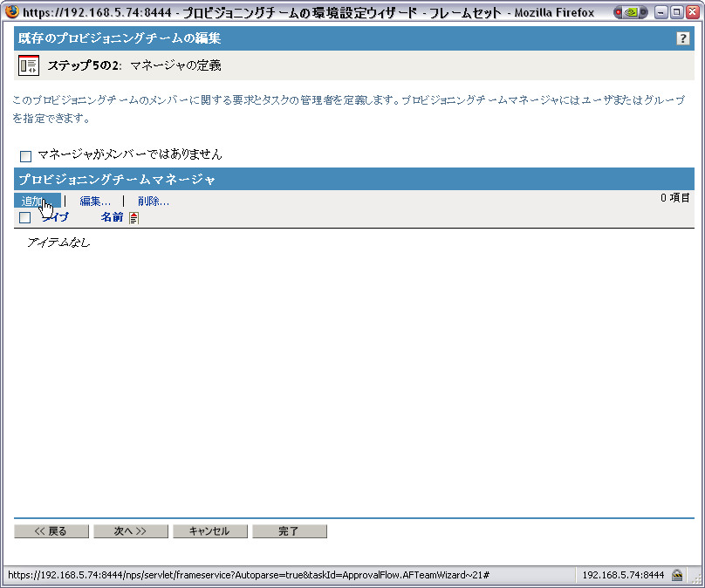Maximize the Firefox window
Screen dimensions: 705x588
pyautogui.click(x=677, y=12)
